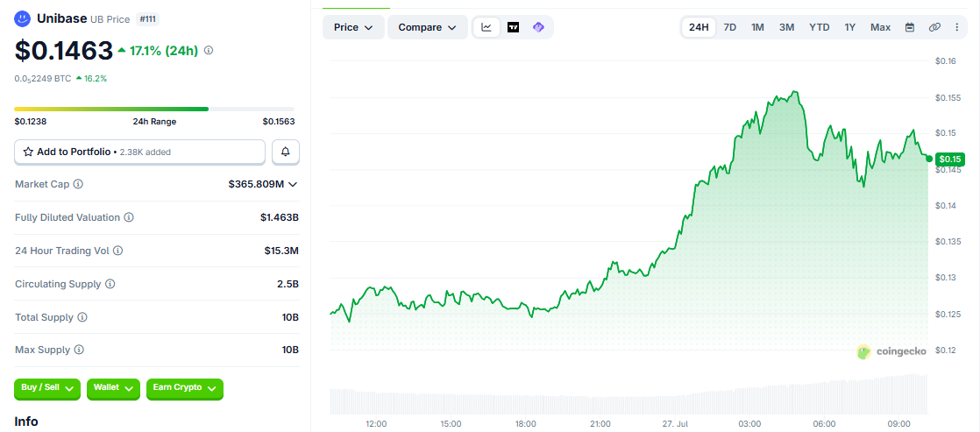The width and height of the screenshot is (980, 432).
Task: Click the purple diamond chart icon
Action: click(x=538, y=27)
